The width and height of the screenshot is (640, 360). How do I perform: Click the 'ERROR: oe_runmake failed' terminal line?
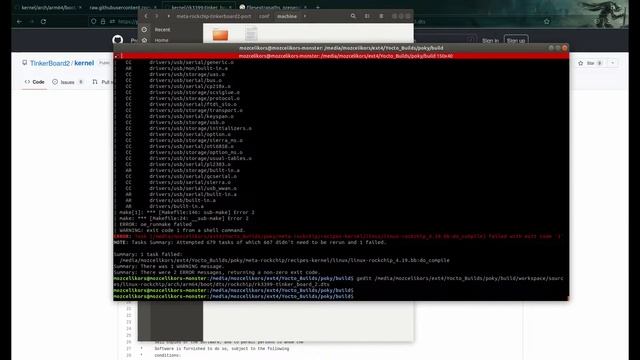point(156,224)
